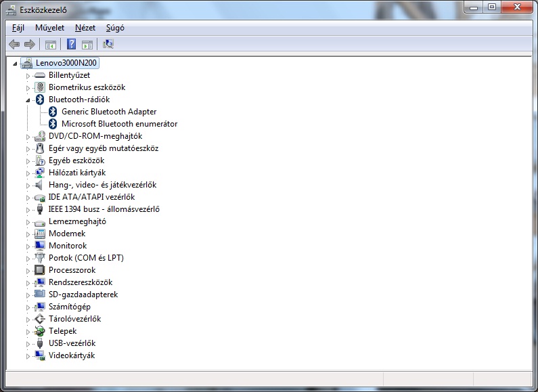
Task: Click the battery icon beside Telepek
Action: (40, 331)
